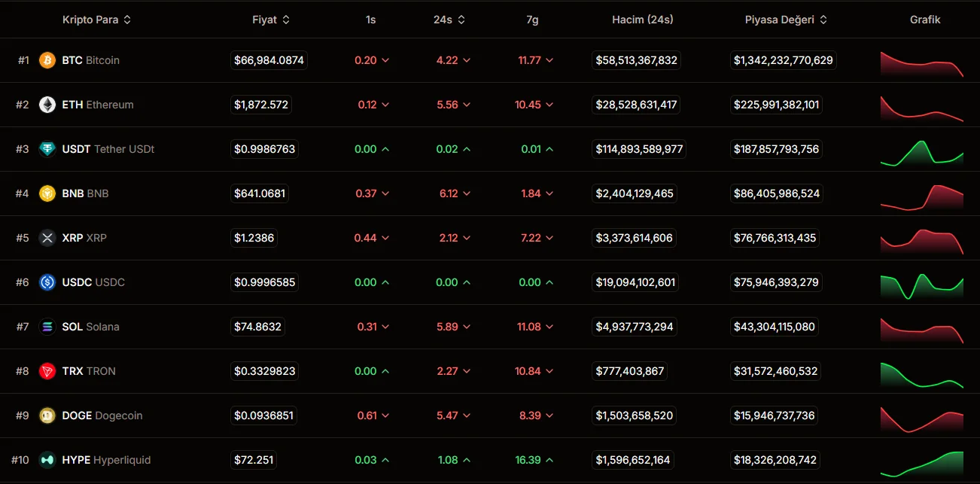
Task: Click Ethereum 7g change 10.45
Action: click(534, 105)
